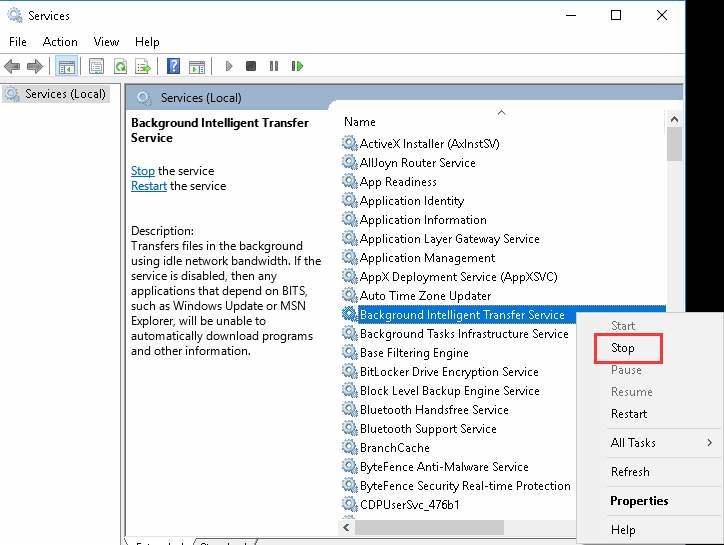Click the Restart Service toolbar icon
This screenshot has width=724, height=545.
click(x=297, y=66)
